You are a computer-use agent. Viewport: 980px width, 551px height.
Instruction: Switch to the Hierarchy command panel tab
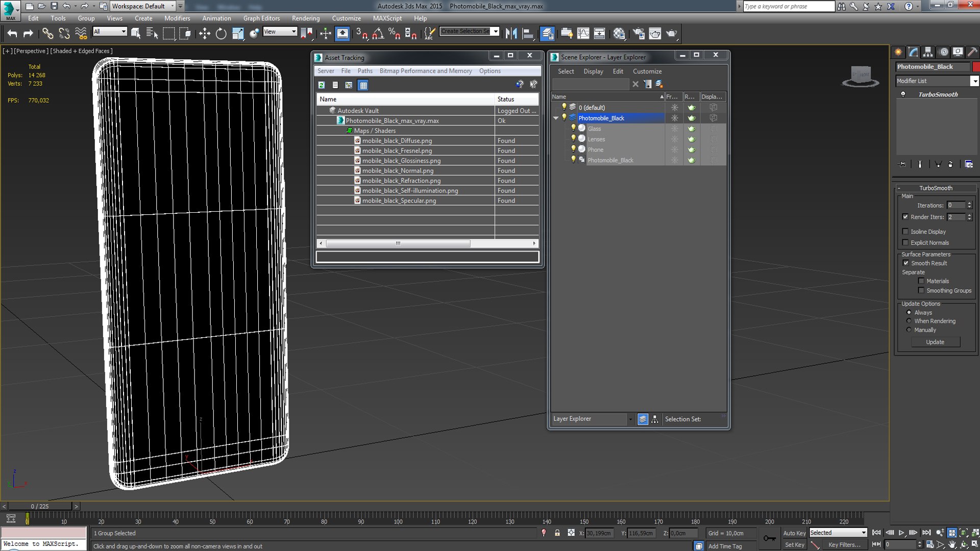[928, 52]
